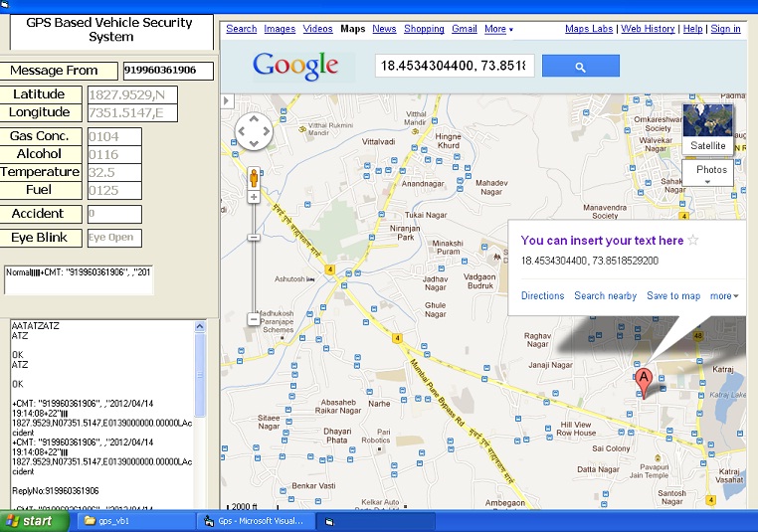
Task: Open the Windows Start menu
Action: click(30, 521)
